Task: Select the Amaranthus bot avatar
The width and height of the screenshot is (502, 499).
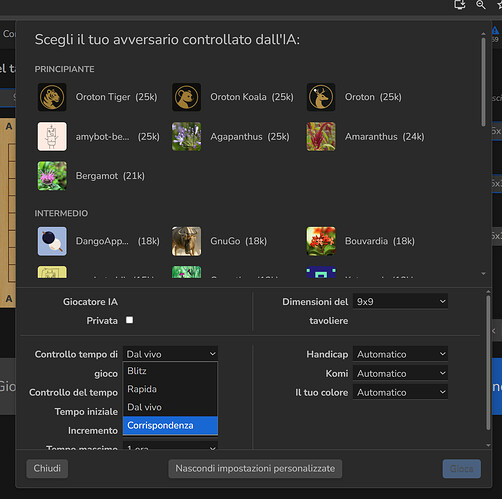Action: [321, 136]
